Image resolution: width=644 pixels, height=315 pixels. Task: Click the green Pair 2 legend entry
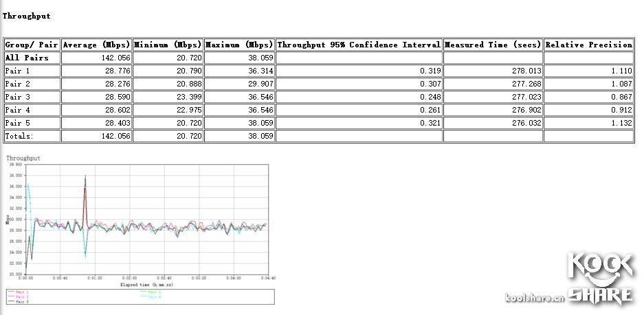[x=151, y=292]
